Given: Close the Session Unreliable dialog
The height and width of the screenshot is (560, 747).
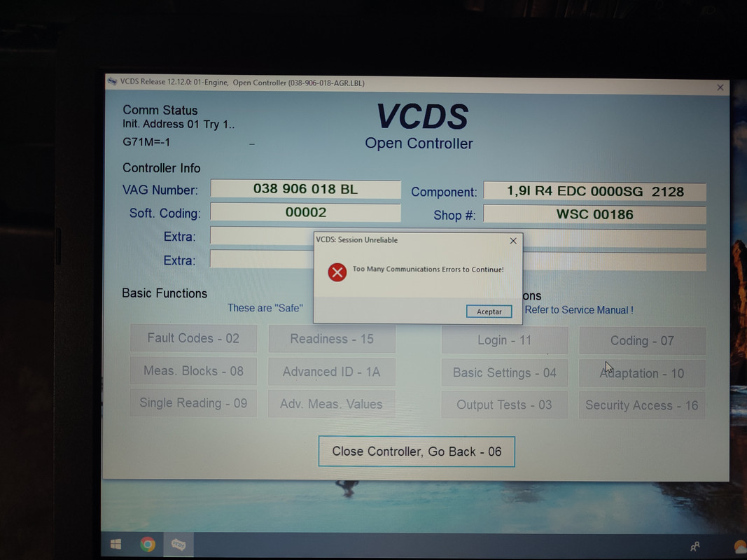Looking at the screenshot, I should [513, 241].
